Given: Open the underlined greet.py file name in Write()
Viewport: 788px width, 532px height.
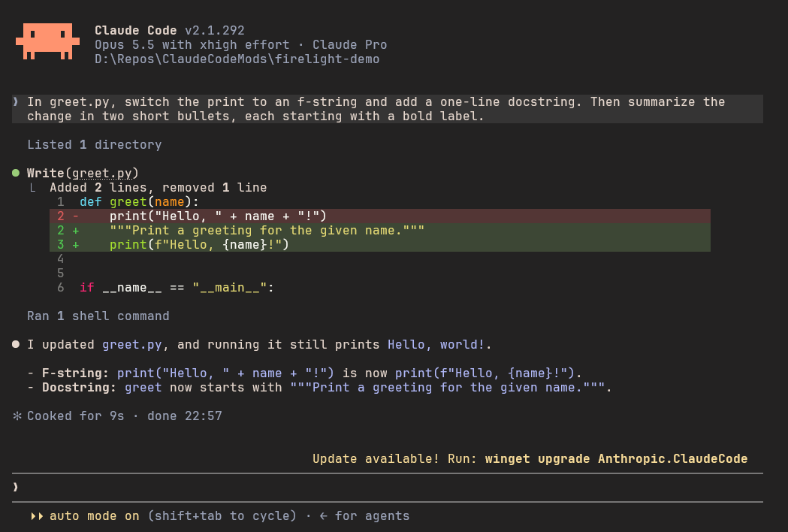Looking at the screenshot, I should click(x=102, y=174).
